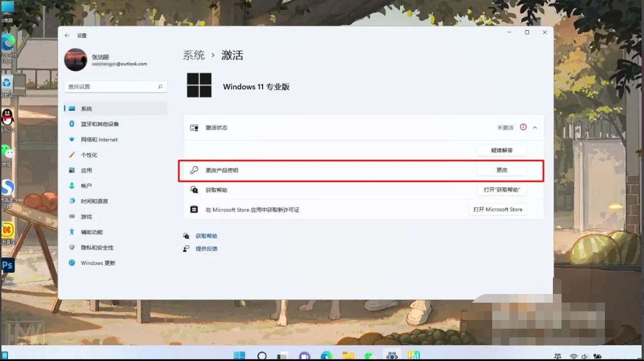The image size is (644, 361).
Task: Open QQ penguin desktop icon
Action: [x=8, y=117]
